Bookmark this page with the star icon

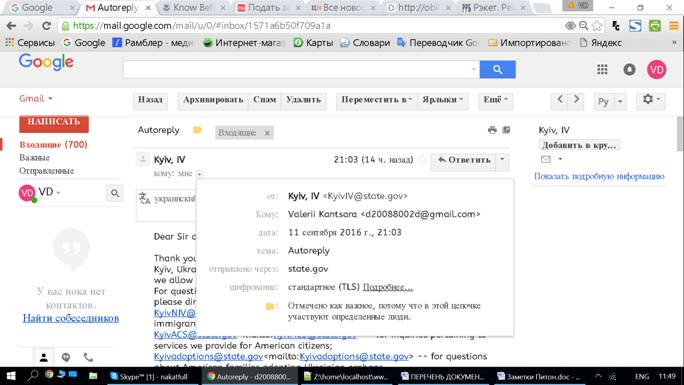597,26
